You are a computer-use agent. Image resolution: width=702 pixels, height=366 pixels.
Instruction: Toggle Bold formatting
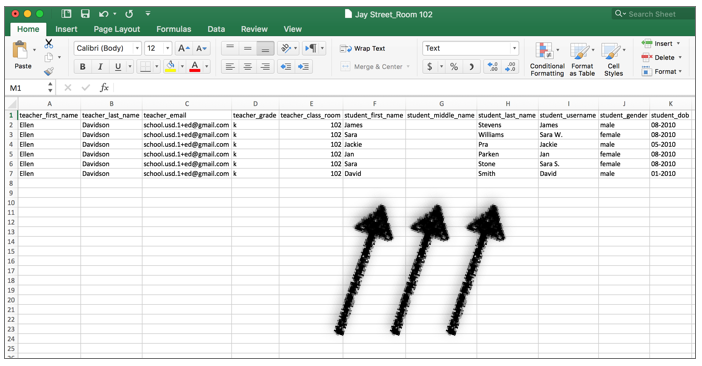pos(82,67)
